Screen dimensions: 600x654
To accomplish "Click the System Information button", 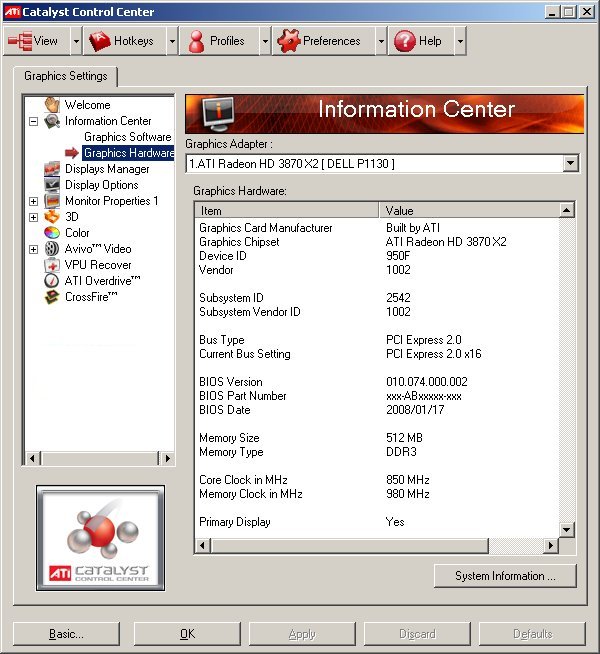I will click(x=505, y=576).
